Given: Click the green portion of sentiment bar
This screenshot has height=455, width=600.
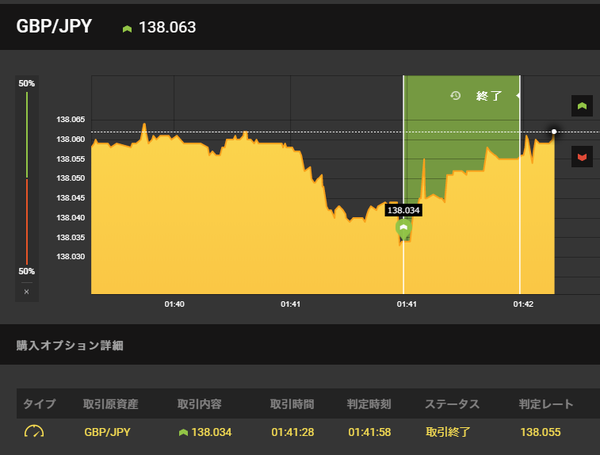Looking at the screenshot, I should click(27, 135).
